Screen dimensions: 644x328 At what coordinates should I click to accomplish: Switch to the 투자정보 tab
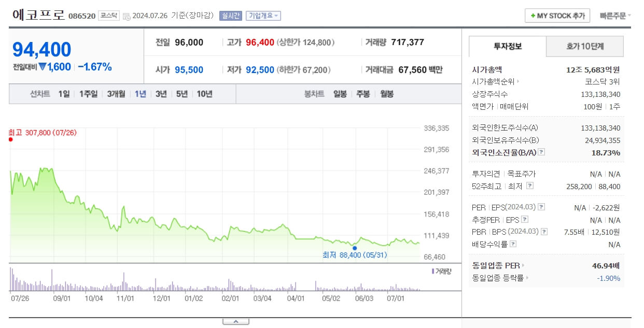[x=508, y=46]
